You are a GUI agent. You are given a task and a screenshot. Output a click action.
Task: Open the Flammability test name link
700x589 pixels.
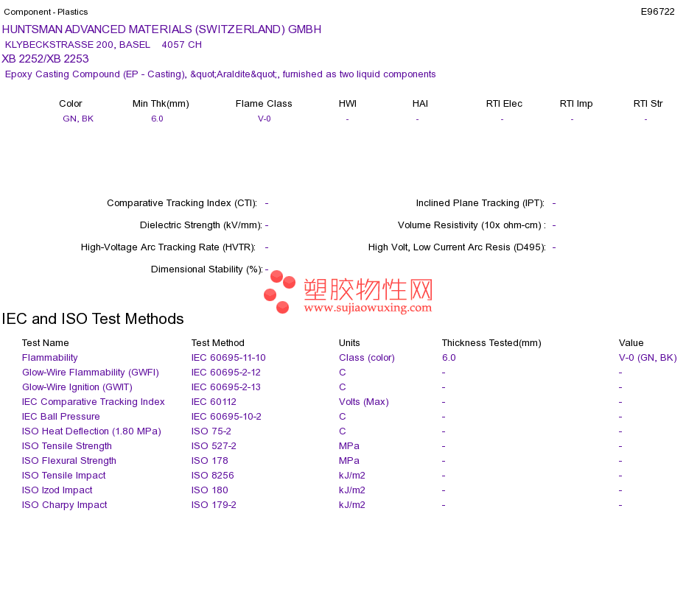click(x=50, y=358)
